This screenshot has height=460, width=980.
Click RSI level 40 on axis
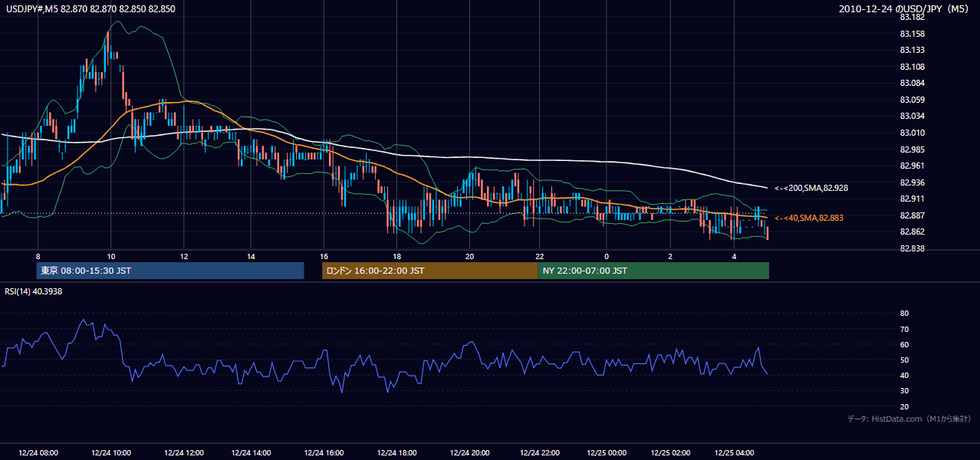pos(904,375)
